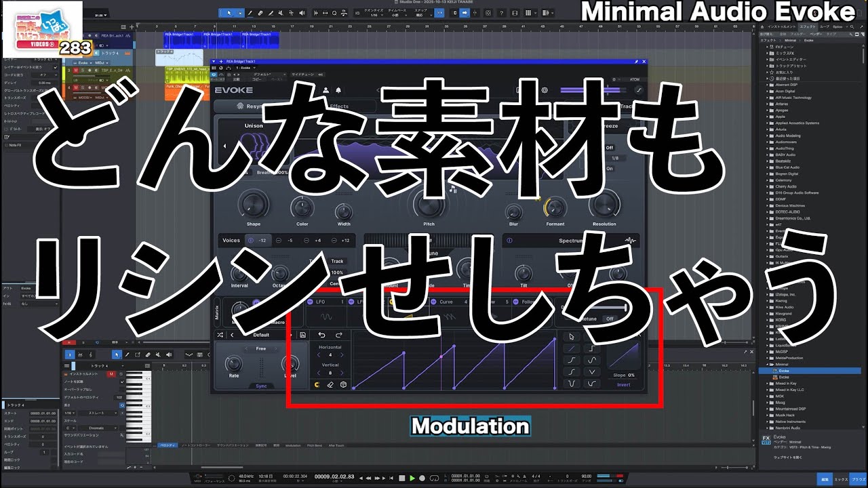Viewport: 868px width, 488px height.
Task: Open the Pitch Bend lane tab
Action: 315,445
